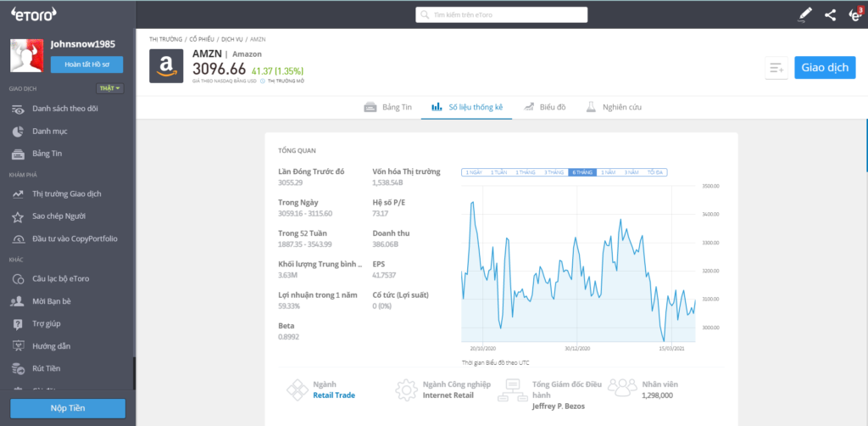Select the 1 NĂM chart range
This screenshot has height=426, width=868.
609,172
